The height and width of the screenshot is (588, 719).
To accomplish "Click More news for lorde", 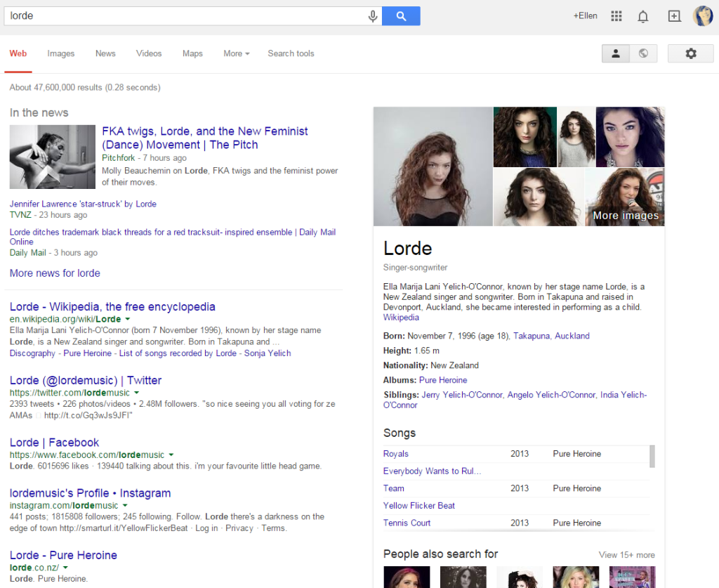I will click(x=55, y=273).
